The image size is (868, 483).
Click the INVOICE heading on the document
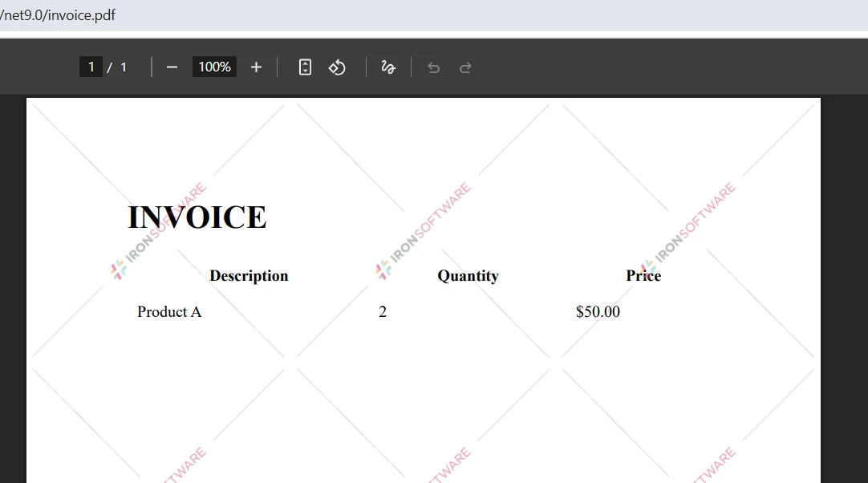[197, 217]
